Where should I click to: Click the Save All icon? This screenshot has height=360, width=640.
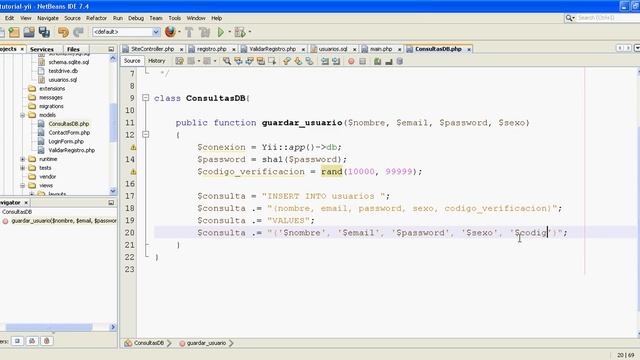point(44,32)
